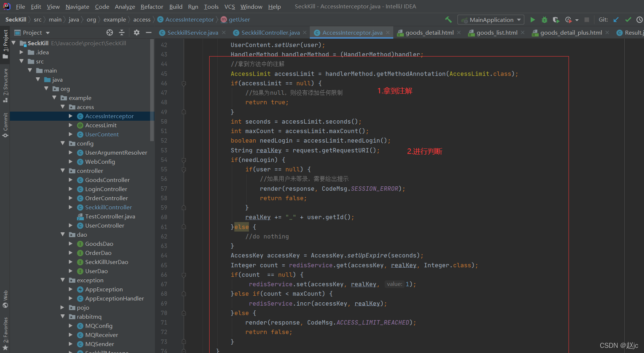Switch to goods_list.html tab
This screenshot has height=353, width=644.
coord(497,32)
